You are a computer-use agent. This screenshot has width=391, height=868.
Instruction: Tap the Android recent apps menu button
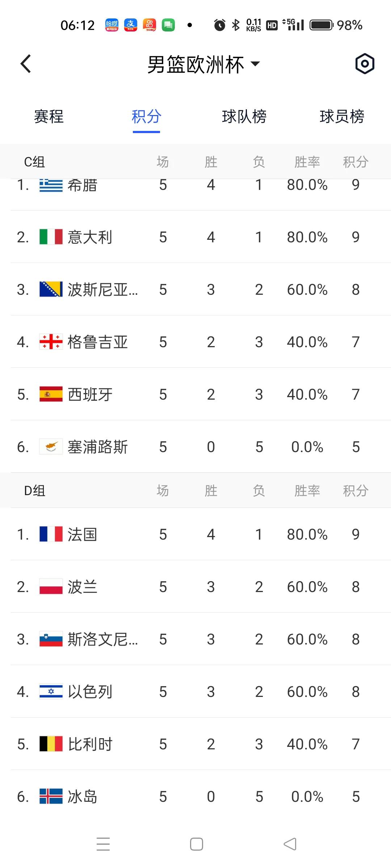click(103, 844)
